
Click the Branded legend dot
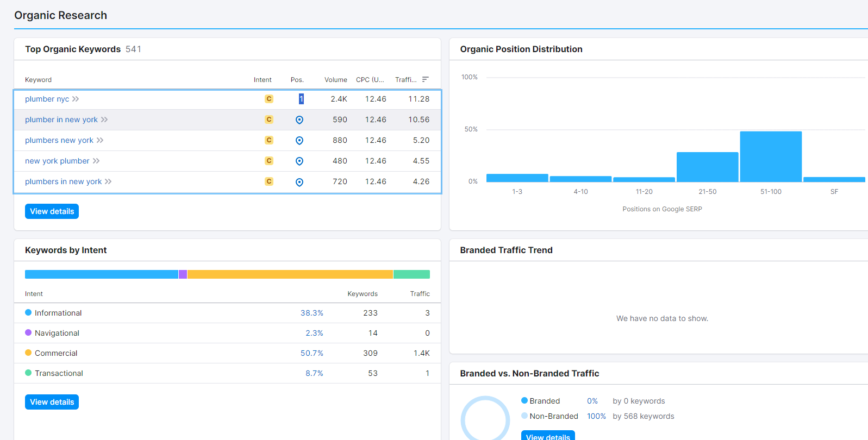(524, 400)
